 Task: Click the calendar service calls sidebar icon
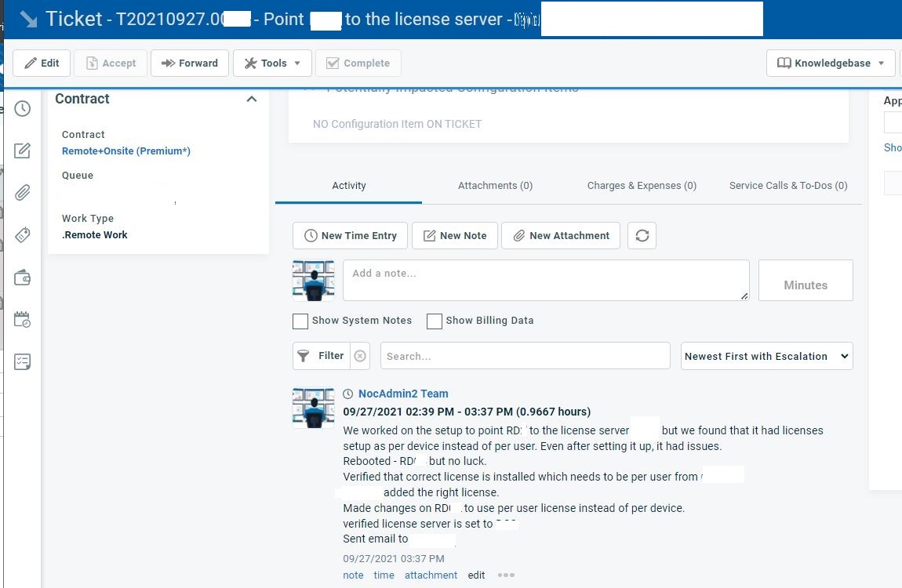[22, 320]
